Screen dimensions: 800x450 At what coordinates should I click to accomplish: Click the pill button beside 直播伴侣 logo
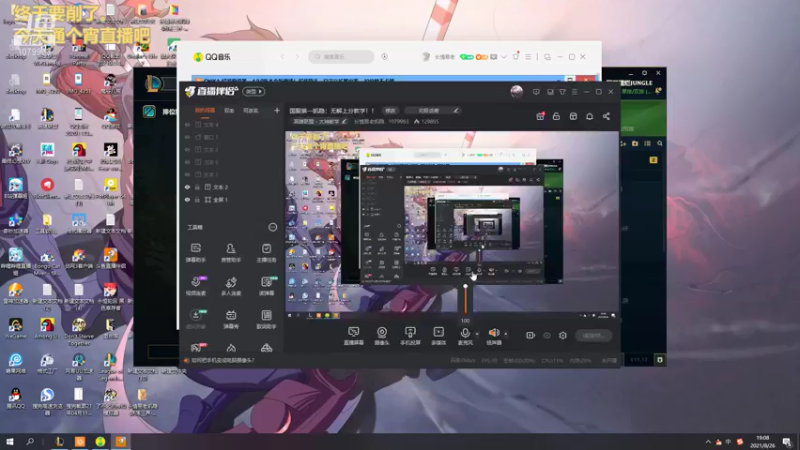tap(254, 91)
